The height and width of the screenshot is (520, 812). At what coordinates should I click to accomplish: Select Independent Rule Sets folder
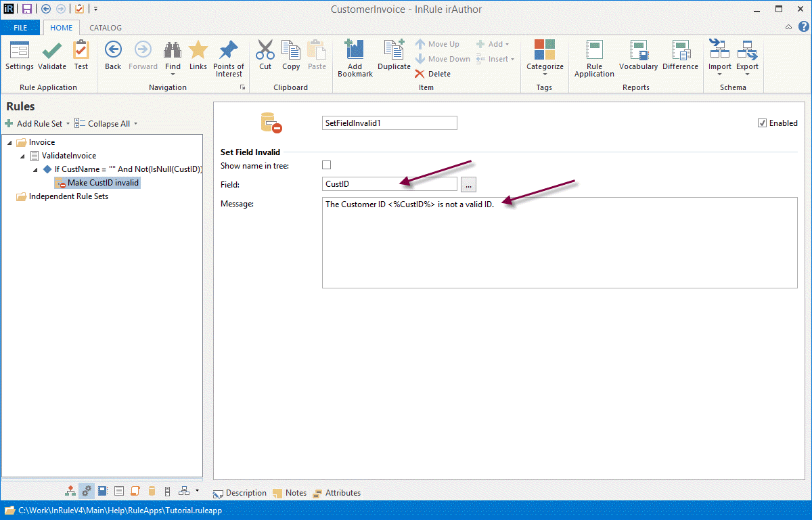click(x=68, y=196)
